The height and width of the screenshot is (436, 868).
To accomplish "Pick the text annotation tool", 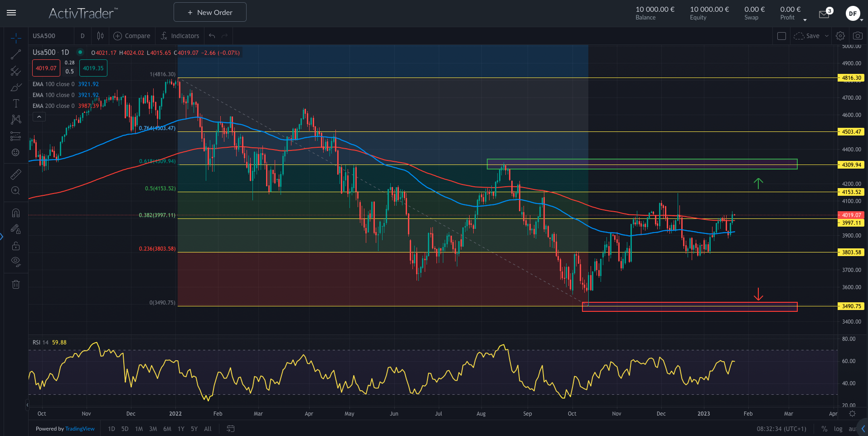I will click(x=16, y=103).
